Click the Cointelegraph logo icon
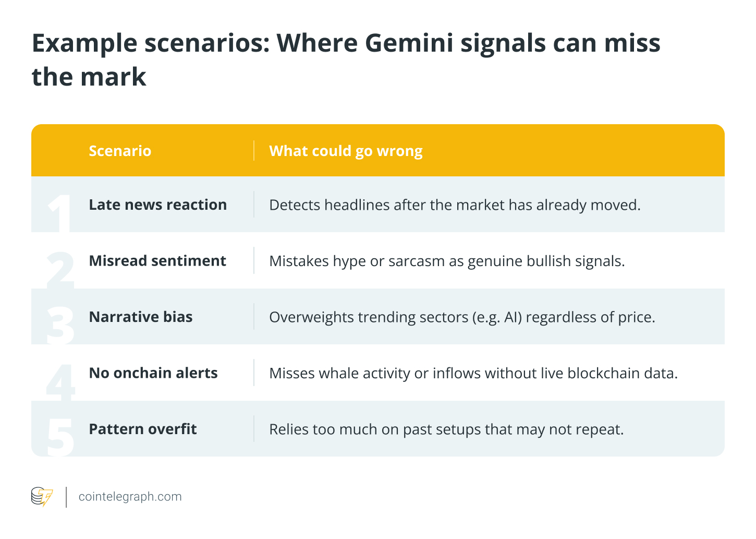 [42, 497]
